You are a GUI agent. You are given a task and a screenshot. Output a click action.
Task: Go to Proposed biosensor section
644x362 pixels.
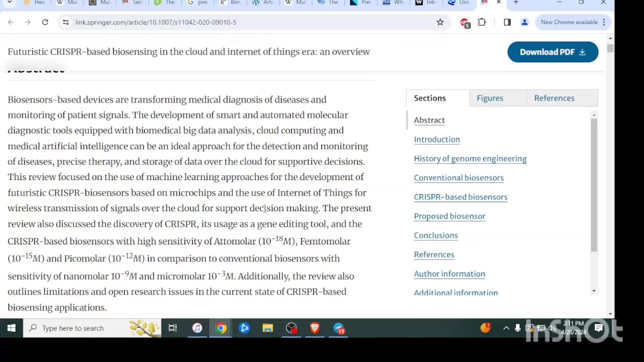click(449, 216)
